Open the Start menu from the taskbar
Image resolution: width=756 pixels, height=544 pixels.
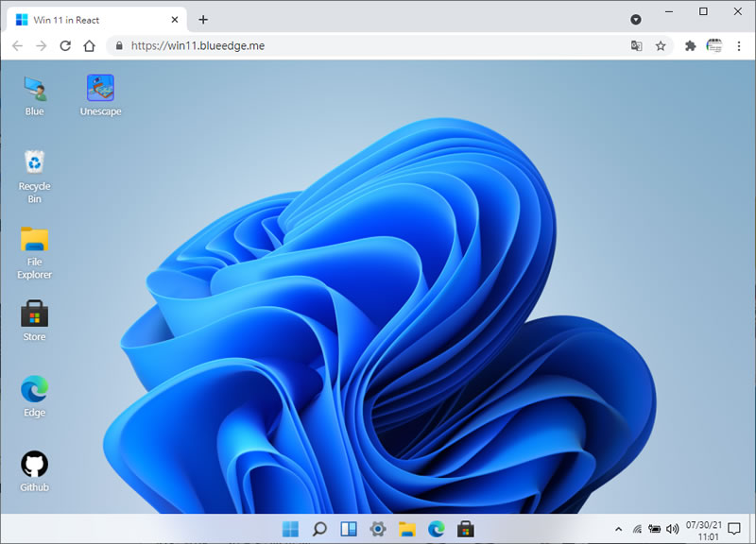(x=290, y=529)
